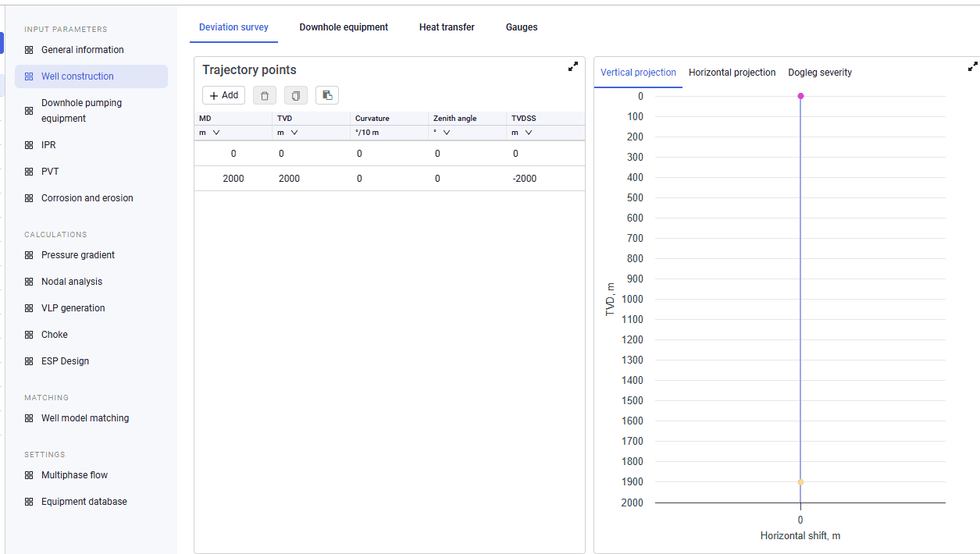Paste trajectory points with the clipboard icon
Viewport: 980px width, 554px height.
327,95
